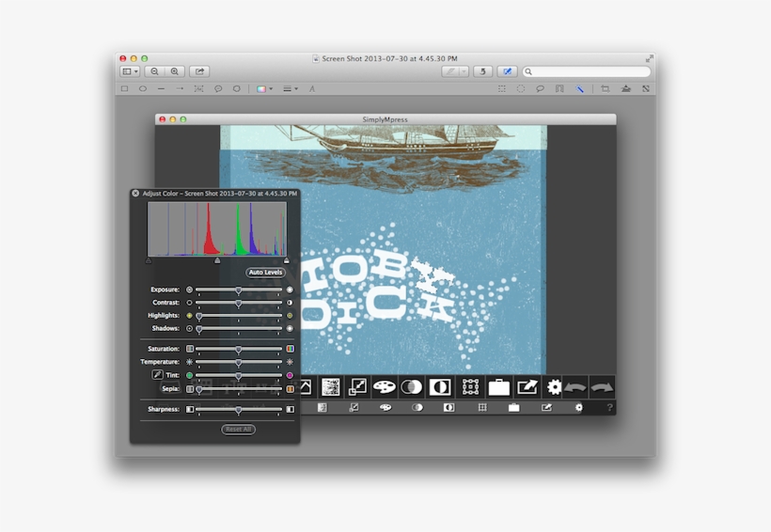Image resolution: width=771 pixels, height=532 pixels.
Task: Select the Line annotation tool
Action: (162, 89)
